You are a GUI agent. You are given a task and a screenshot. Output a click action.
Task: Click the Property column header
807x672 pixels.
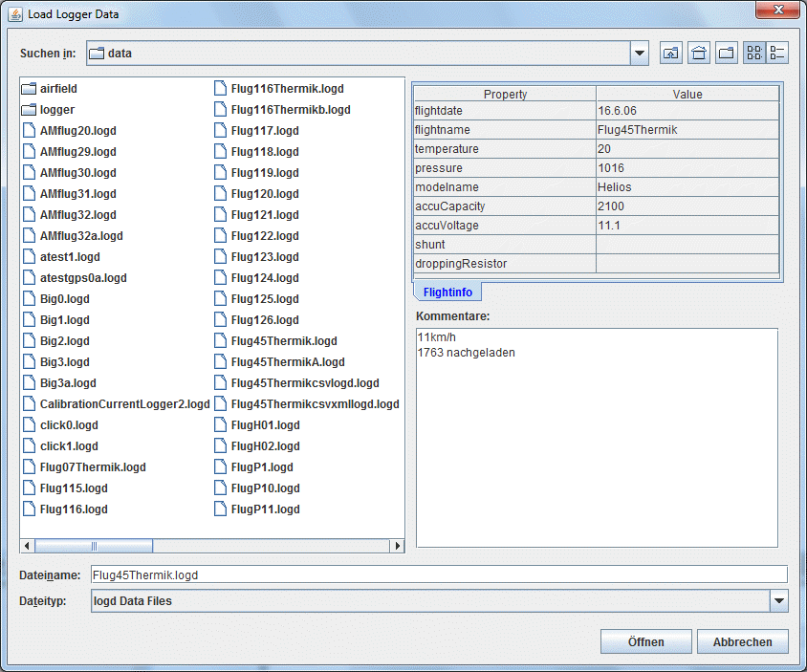(505, 94)
